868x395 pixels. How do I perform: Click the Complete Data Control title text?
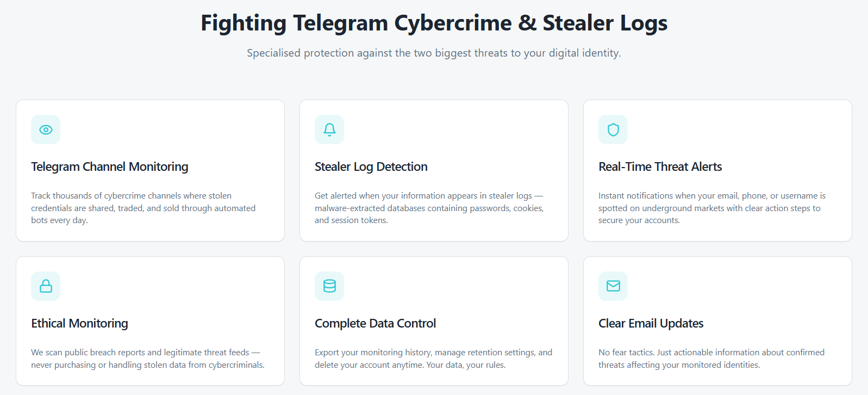(376, 323)
